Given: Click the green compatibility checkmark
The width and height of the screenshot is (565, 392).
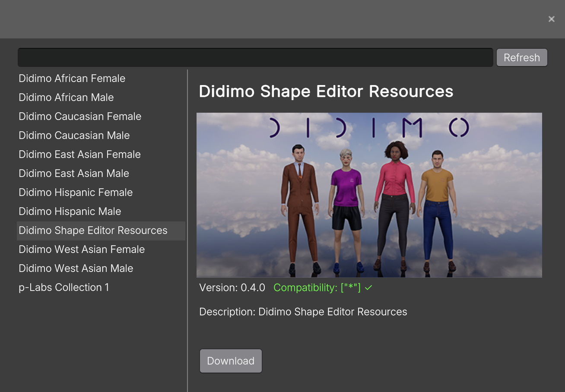Looking at the screenshot, I should pyautogui.click(x=368, y=288).
